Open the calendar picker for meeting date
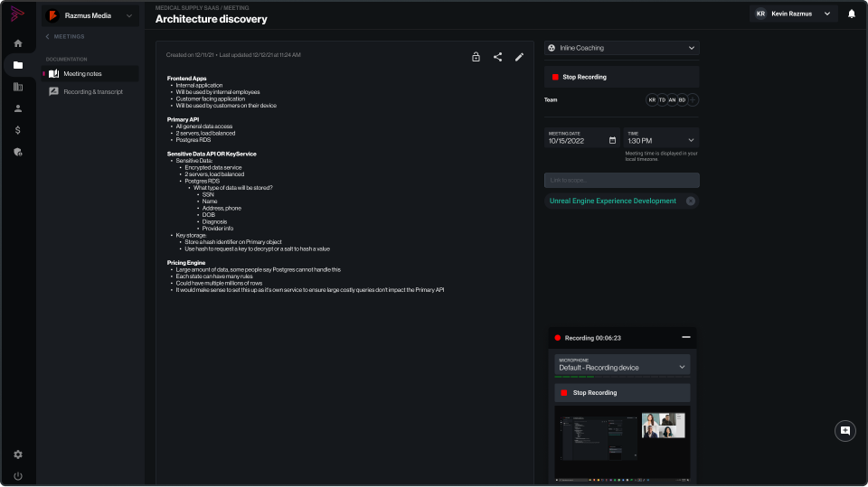The image size is (868, 487). point(612,140)
